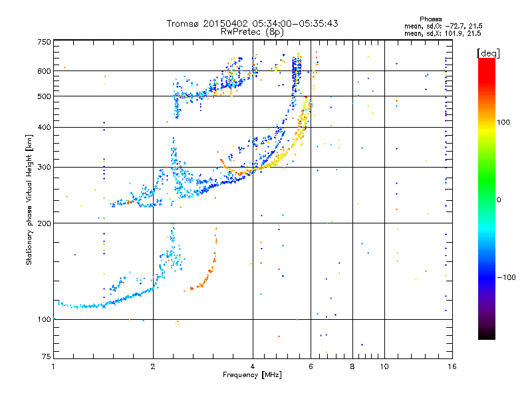Click y-axis tick label '200'
This screenshot has width=532, height=399.
[44, 223]
